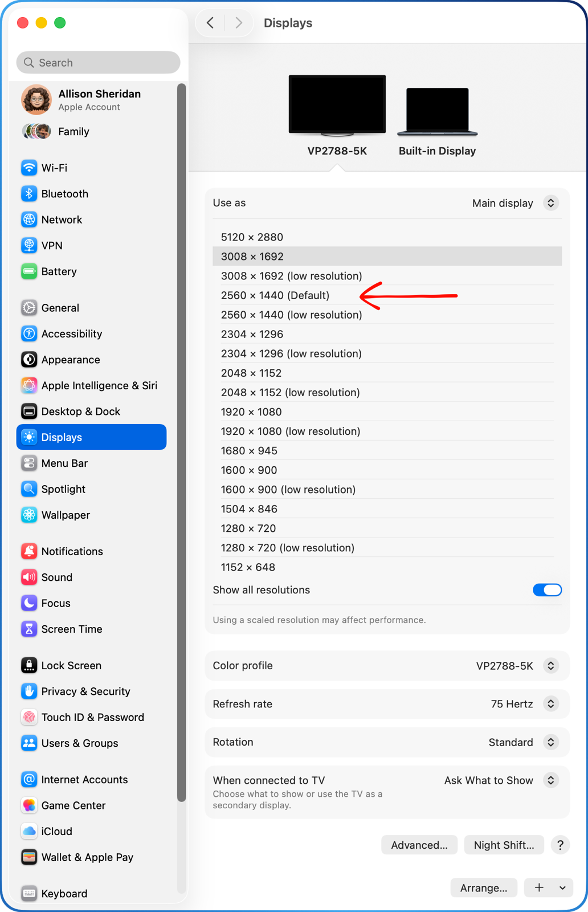Click the Arrange... button
The width and height of the screenshot is (588, 912).
tap(484, 887)
